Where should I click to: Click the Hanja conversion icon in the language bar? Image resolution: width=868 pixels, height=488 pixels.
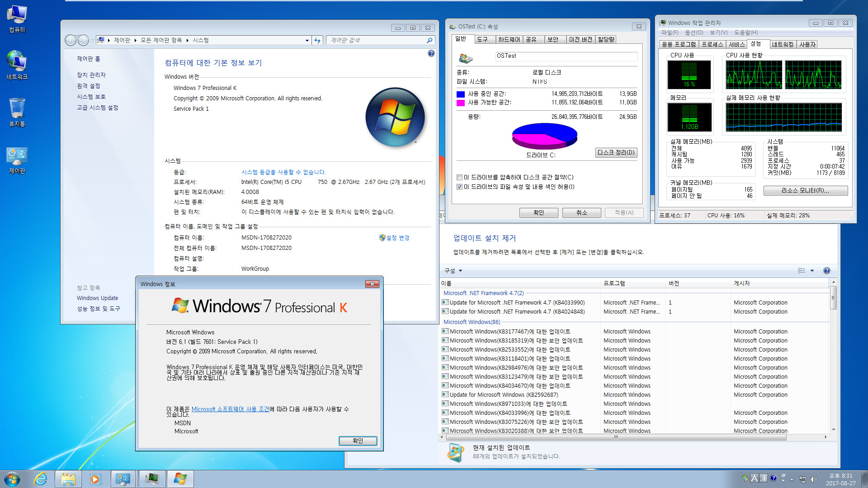click(x=764, y=478)
